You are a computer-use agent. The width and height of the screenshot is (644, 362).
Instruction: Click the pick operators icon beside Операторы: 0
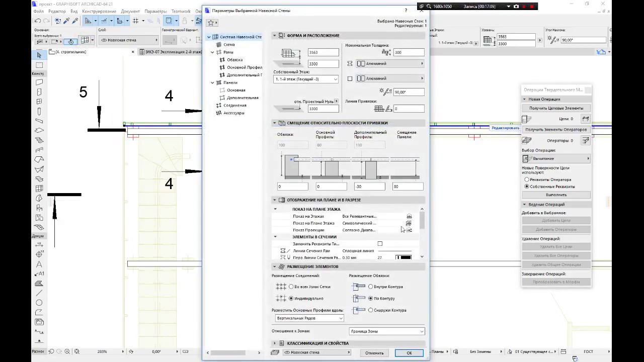click(x=586, y=141)
